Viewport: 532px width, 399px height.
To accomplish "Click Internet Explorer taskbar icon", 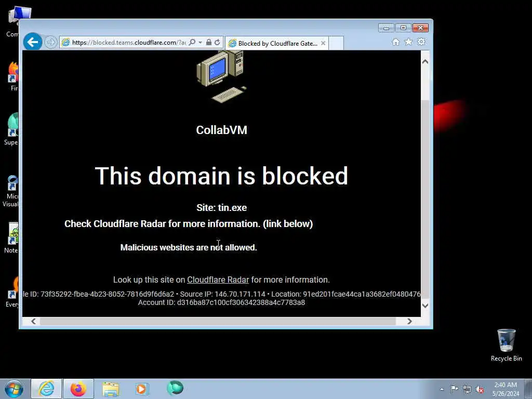I will pyautogui.click(x=46, y=389).
